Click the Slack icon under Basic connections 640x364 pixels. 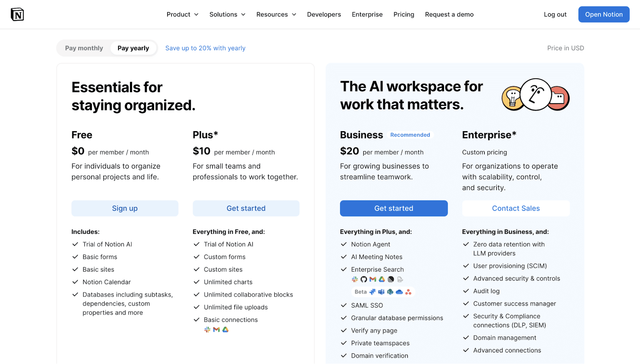coord(207,330)
